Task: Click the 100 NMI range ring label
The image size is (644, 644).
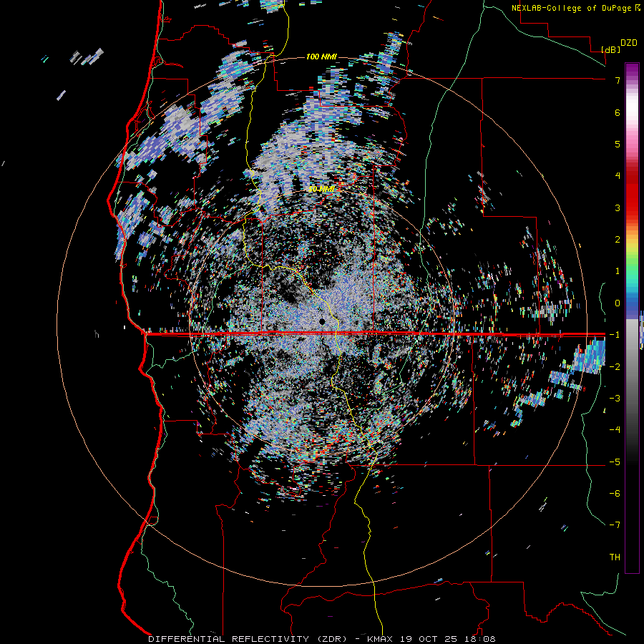Action: point(321,57)
